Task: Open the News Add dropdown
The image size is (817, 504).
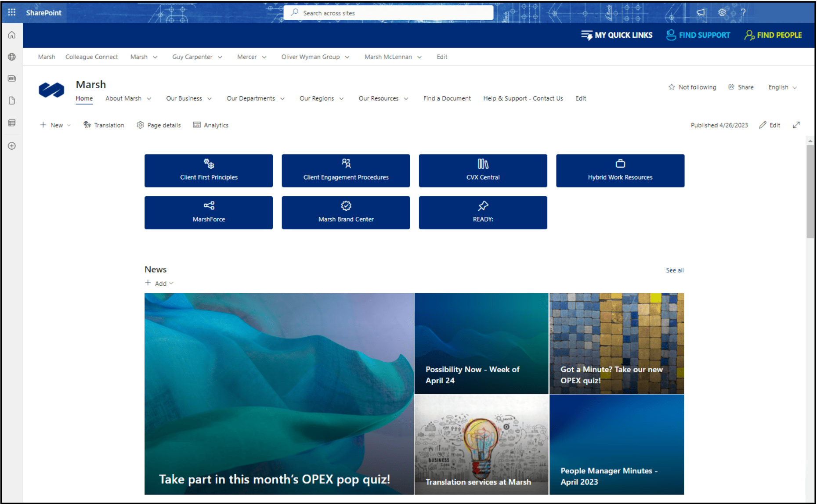Action: 159,283
